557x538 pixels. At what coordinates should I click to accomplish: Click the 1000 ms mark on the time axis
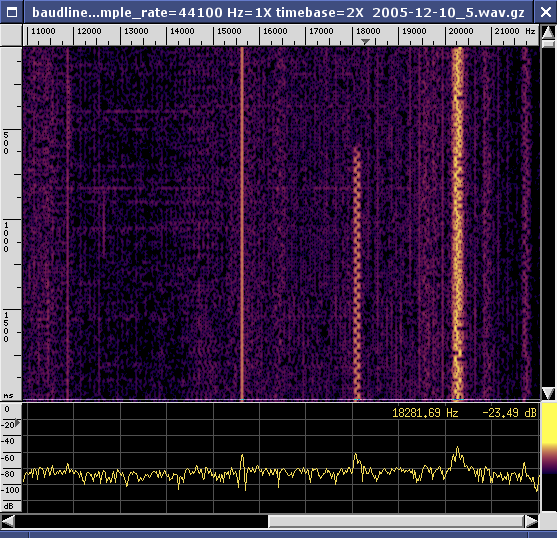coord(6,237)
